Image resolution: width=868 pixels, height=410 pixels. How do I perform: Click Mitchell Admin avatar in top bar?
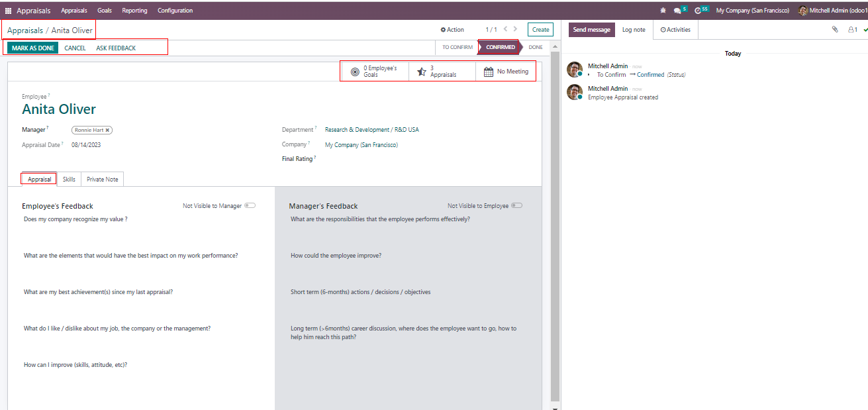(803, 11)
